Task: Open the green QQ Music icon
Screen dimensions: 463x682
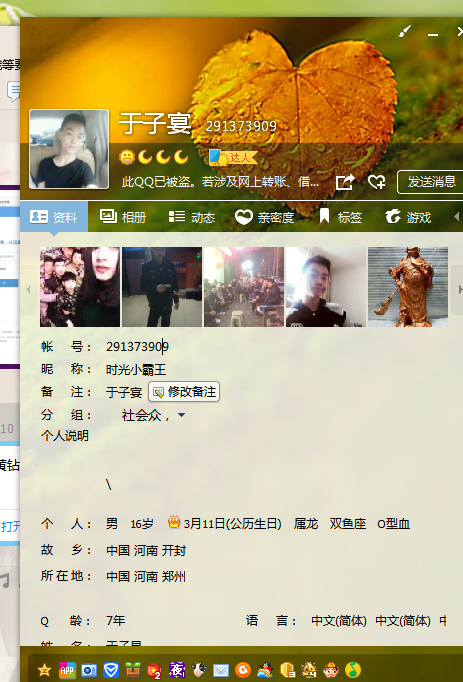Action: [x=353, y=670]
